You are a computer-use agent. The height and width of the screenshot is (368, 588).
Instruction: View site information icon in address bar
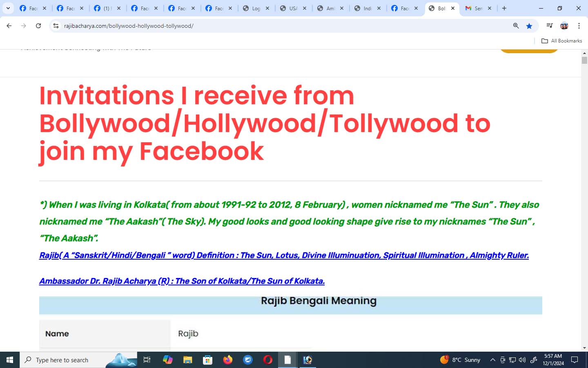coord(56,26)
